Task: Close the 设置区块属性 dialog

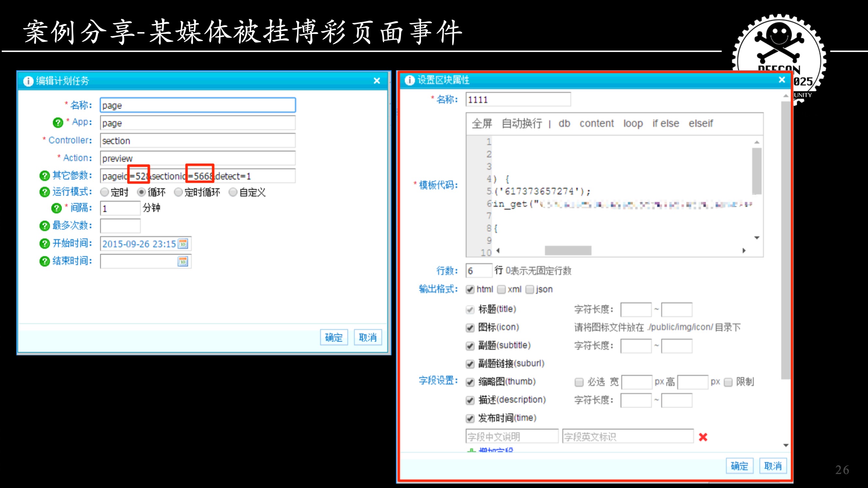Action: [782, 80]
